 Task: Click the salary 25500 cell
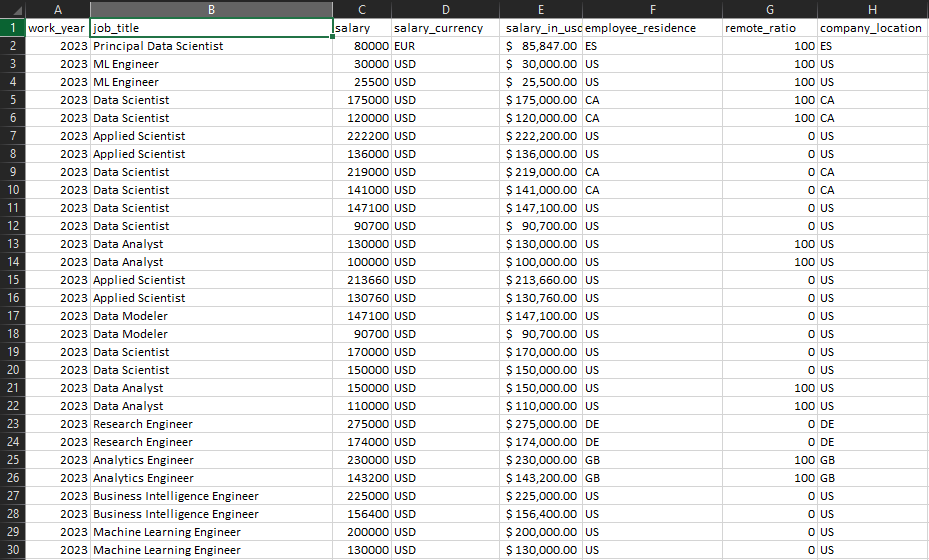tap(362, 82)
